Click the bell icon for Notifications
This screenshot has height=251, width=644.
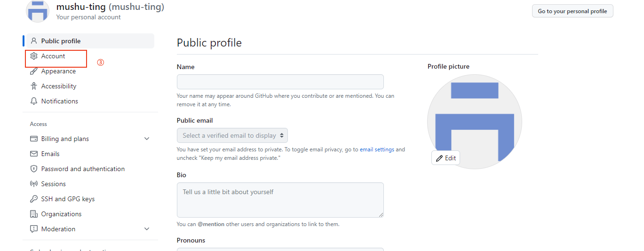[33, 101]
